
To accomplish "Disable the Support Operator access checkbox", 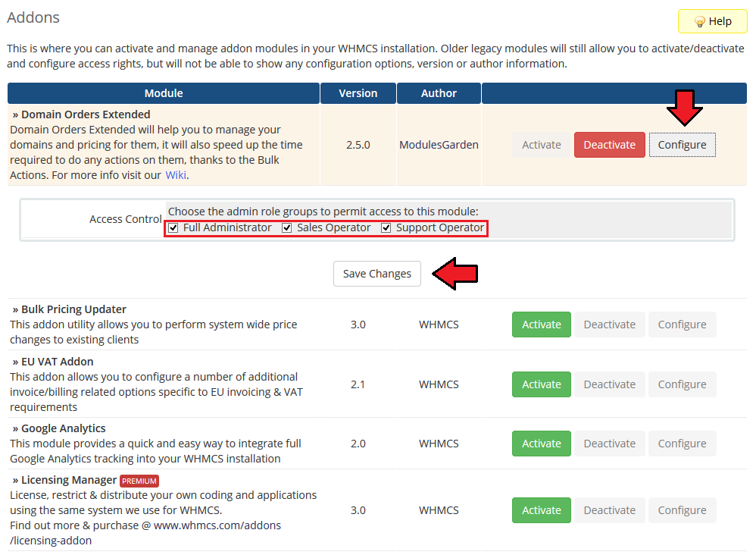I will click(386, 228).
